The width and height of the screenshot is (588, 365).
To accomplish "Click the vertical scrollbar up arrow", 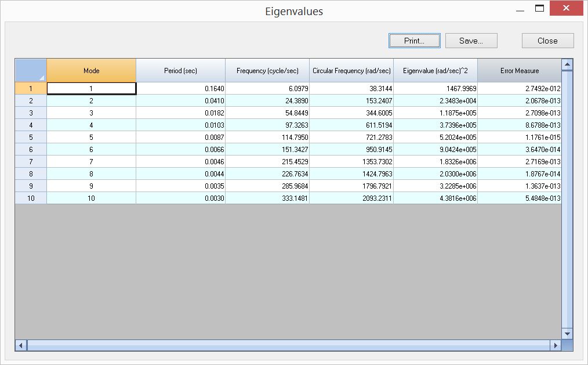I will tap(567, 64).
